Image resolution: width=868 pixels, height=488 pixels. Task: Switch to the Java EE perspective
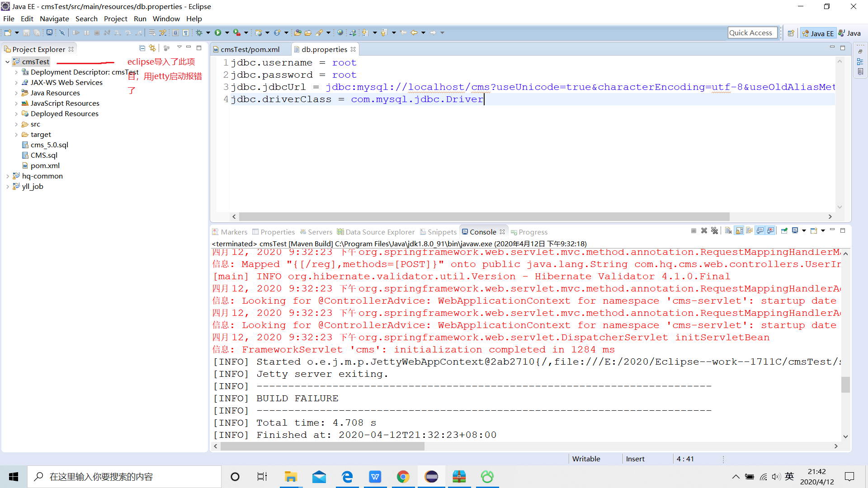[x=818, y=33]
